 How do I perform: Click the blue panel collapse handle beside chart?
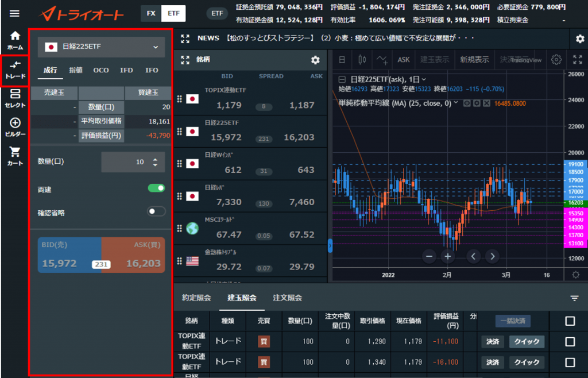point(330,246)
